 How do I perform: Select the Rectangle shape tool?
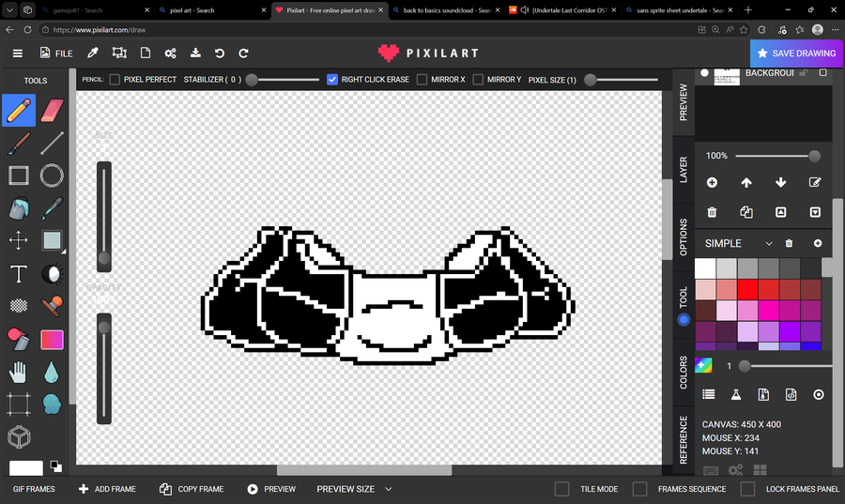(19, 176)
